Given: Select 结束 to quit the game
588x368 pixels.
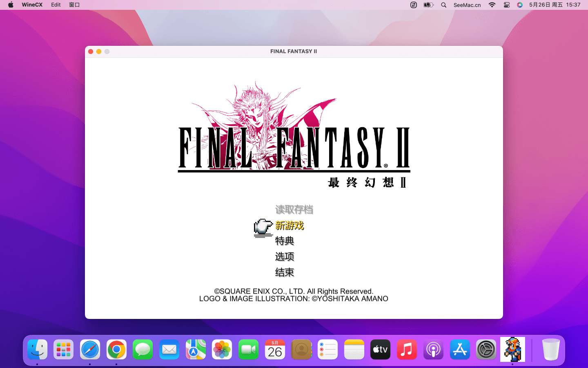Looking at the screenshot, I should tap(285, 272).
